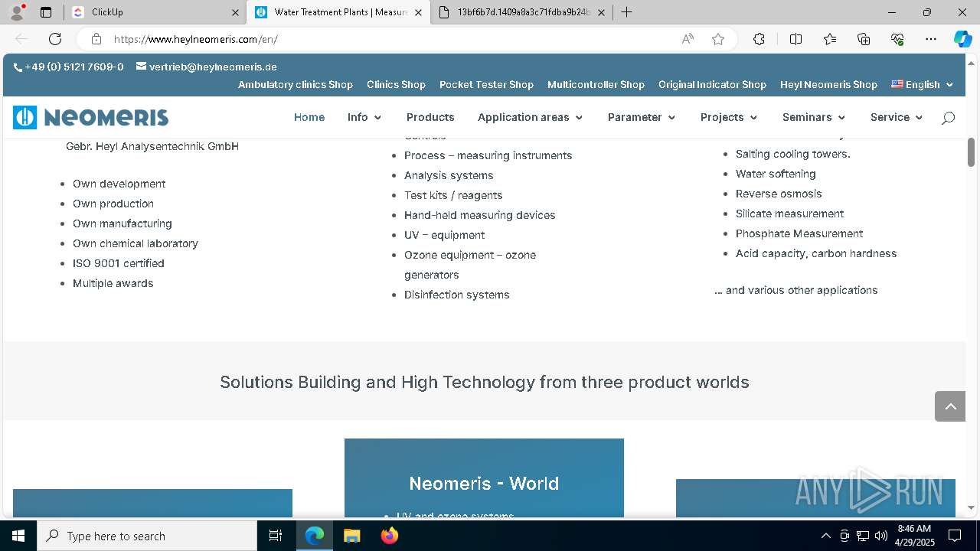Viewport: 980px width, 551px height.
Task: Add this page to favorites with the star
Action: tap(718, 39)
